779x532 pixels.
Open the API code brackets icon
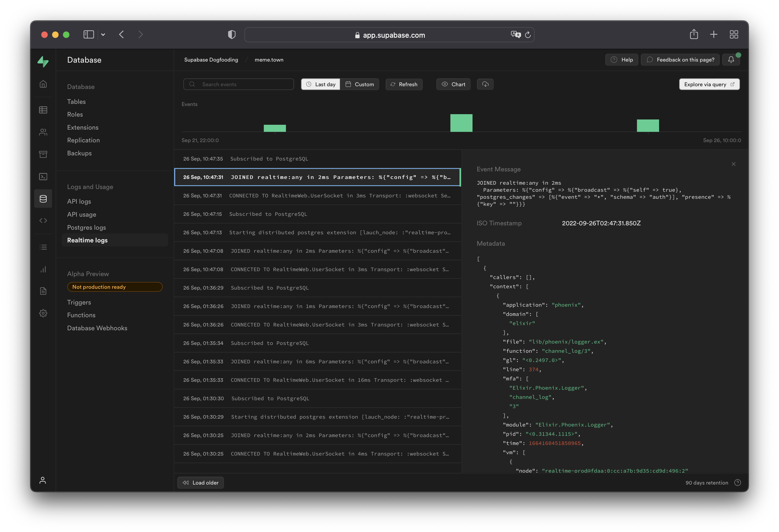pyautogui.click(x=43, y=220)
